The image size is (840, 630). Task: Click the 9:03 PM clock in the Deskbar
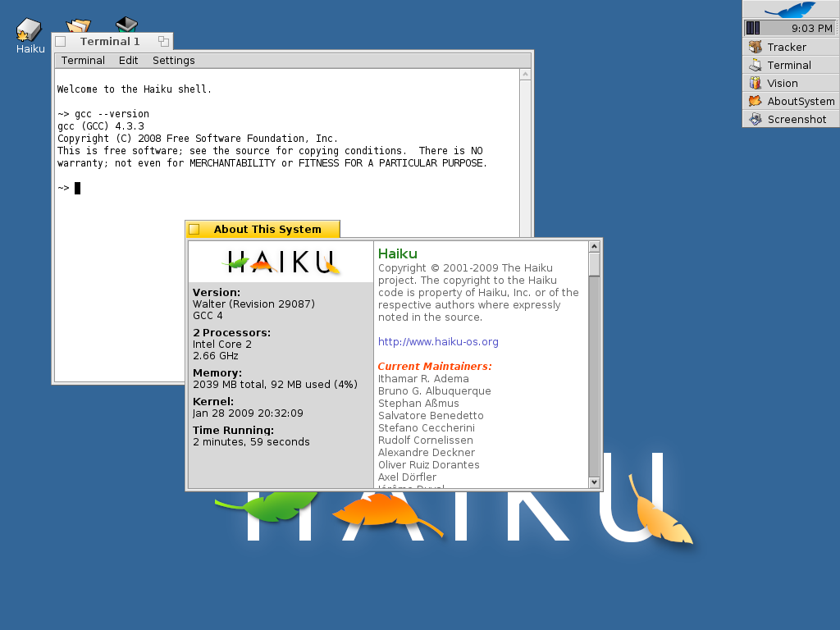[812, 29]
